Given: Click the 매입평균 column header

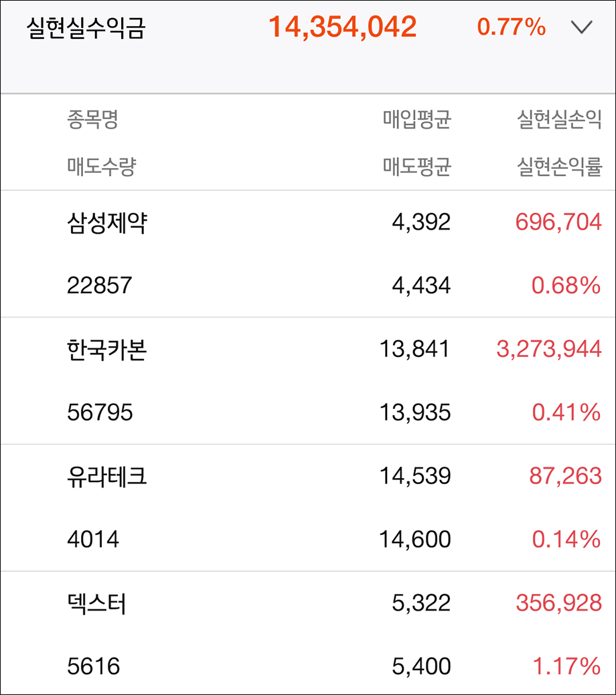Looking at the screenshot, I should (416, 119).
